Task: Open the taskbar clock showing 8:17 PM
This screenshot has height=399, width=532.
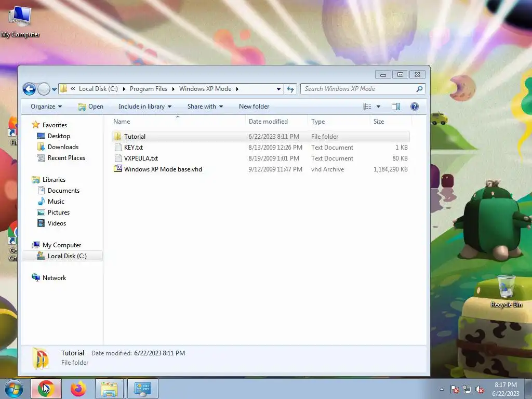Action: (x=506, y=389)
